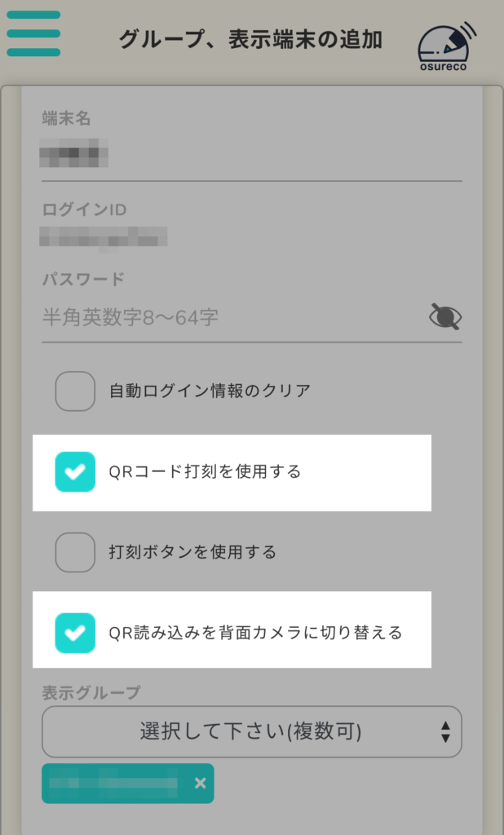
Task: Click the 表示グループ section label
Action: 91,692
